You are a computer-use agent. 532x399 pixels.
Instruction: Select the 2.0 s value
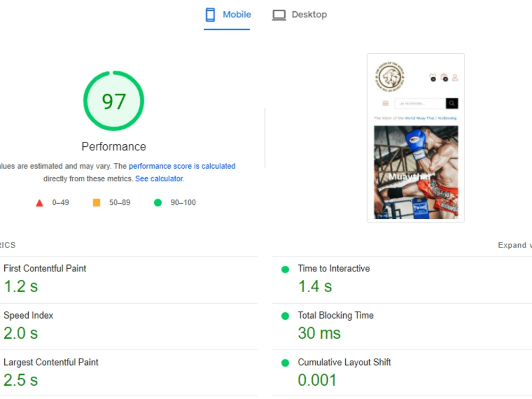pos(21,333)
